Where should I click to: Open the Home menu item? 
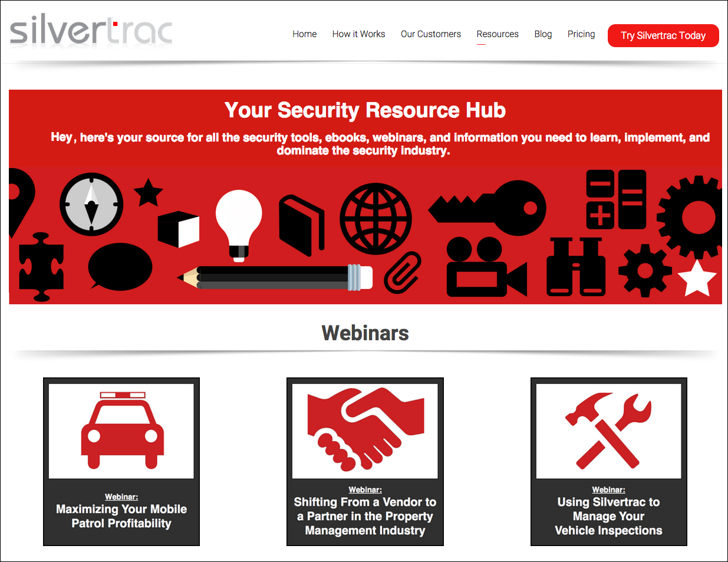(305, 34)
